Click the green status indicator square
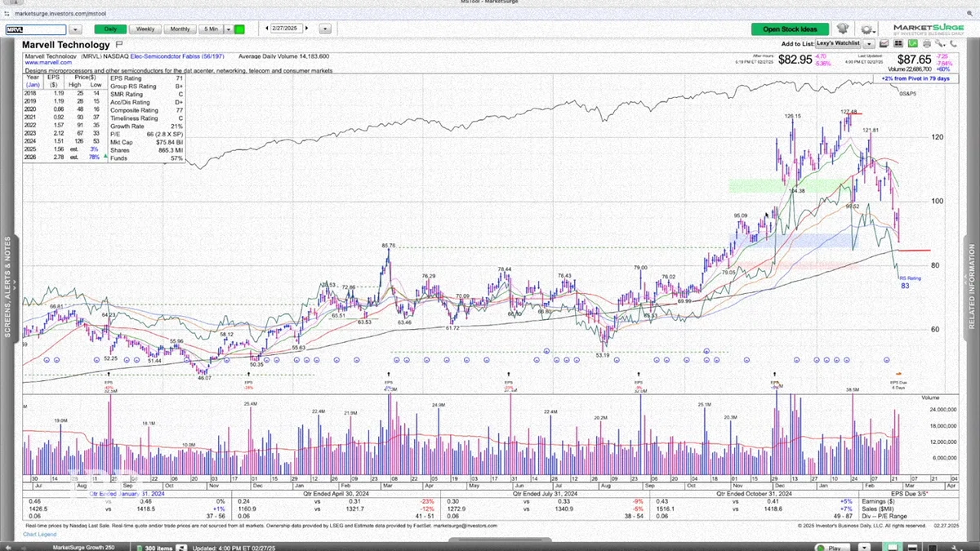The height and width of the screenshot is (551, 980). (239, 29)
